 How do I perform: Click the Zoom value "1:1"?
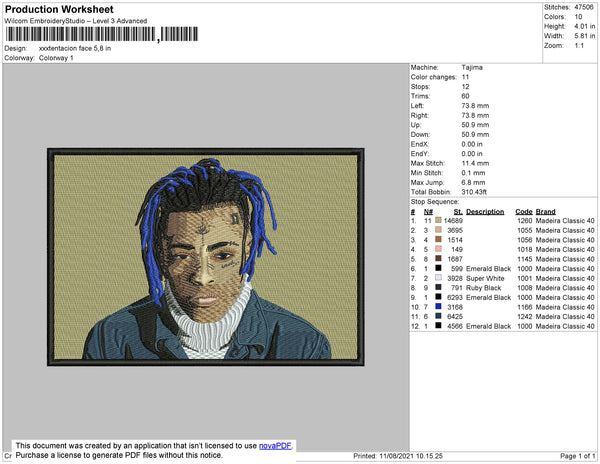coord(579,46)
